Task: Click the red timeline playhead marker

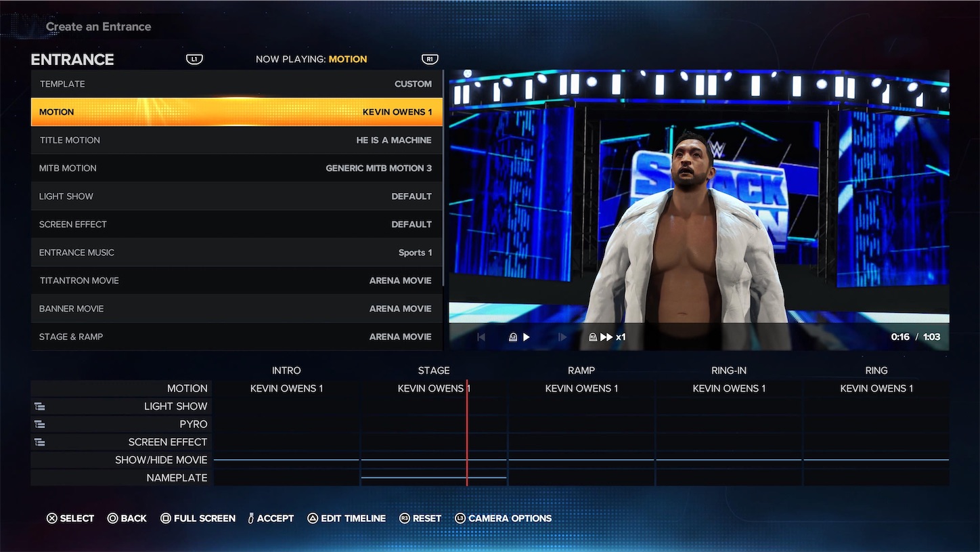Action: (x=467, y=433)
